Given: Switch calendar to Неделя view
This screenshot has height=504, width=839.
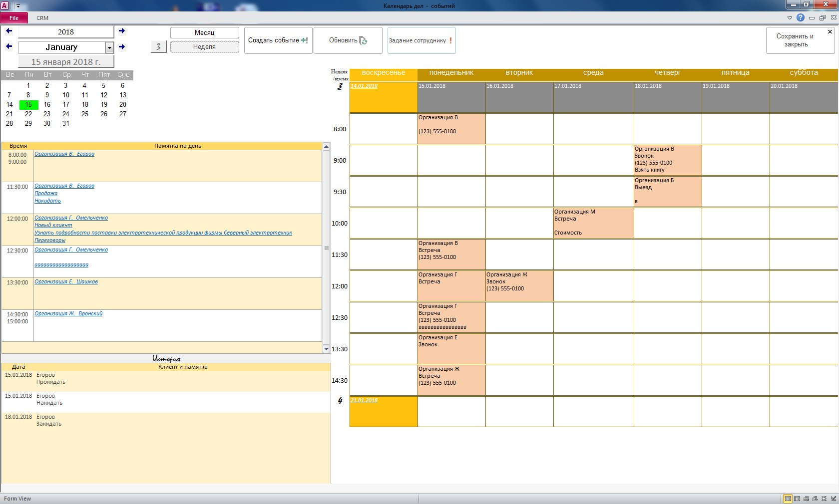Looking at the screenshot, I should 205,46.
